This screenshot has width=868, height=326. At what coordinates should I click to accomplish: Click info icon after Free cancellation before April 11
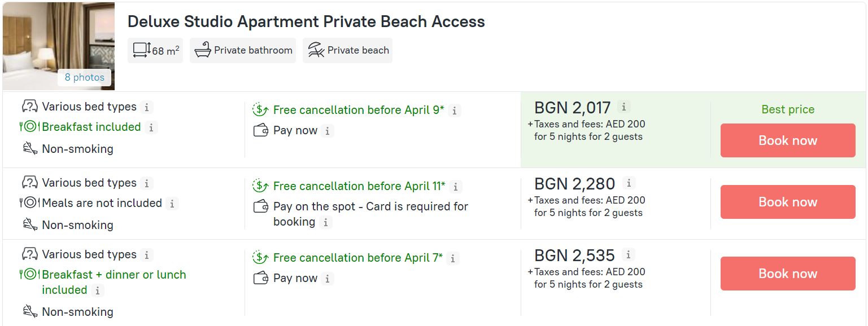click(456, 187)
